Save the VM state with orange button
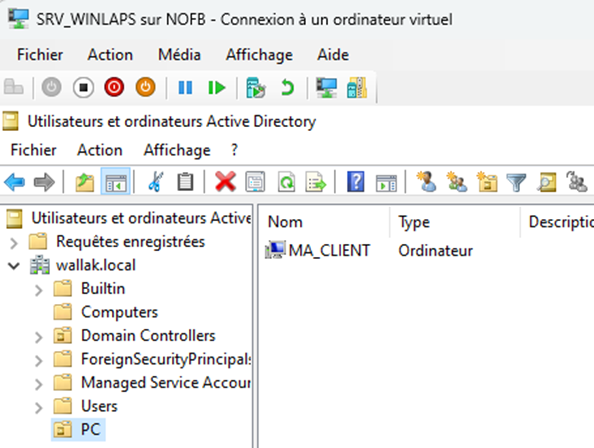Screen dimensions: 594x448 [145, 87]
